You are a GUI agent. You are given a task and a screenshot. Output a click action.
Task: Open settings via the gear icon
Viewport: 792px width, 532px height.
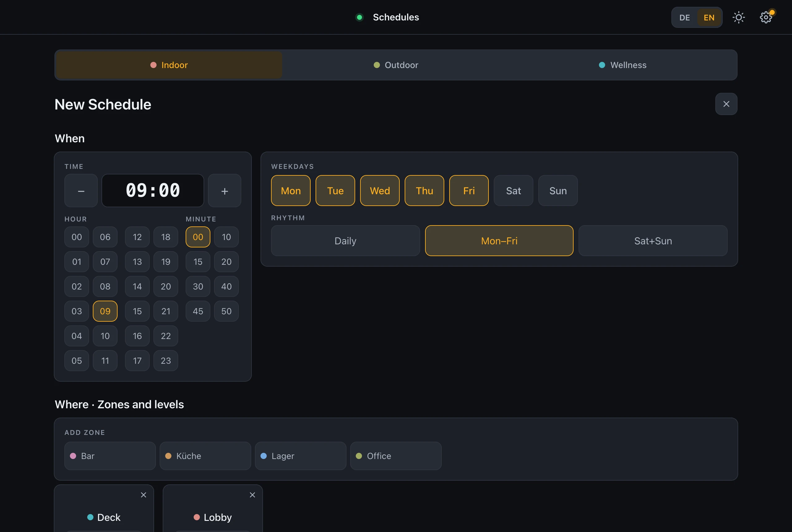tap(765, 17)
